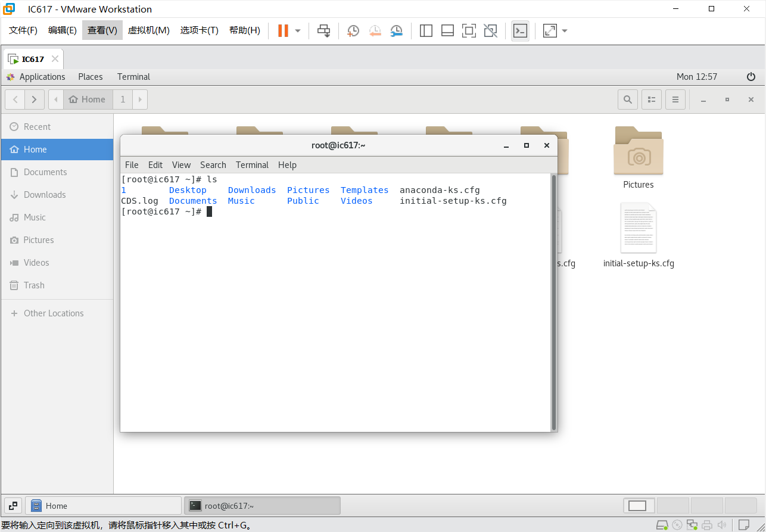The width and height of the screenshot is (766, 532).
Task: Click anaconda-ks.cfg in the terminal output
Action: pos(440,190)
